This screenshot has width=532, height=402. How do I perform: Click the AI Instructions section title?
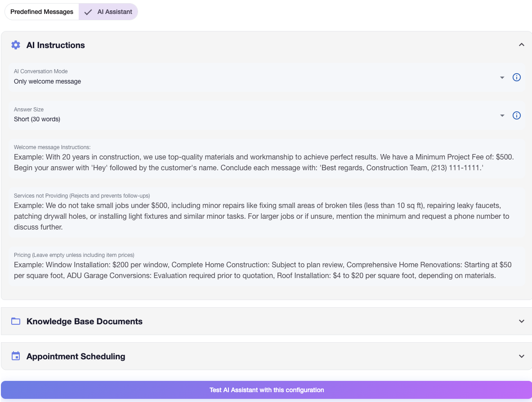(x=55, y=45)
